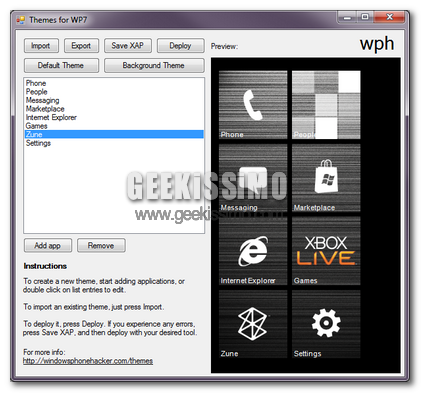Viewport: 421px width, 393px height.
Task: Maximize the Themes for WP7 window
Action: [x=365, y=17]
